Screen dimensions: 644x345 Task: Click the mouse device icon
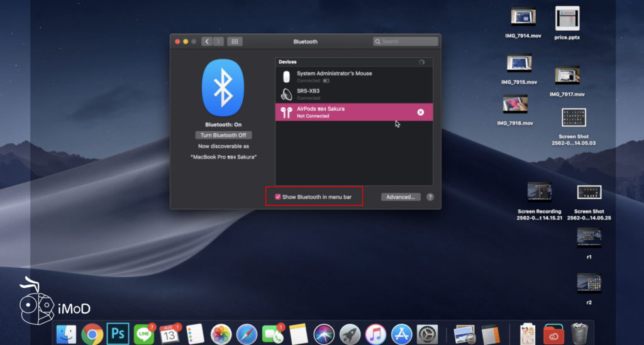[286, 76]
